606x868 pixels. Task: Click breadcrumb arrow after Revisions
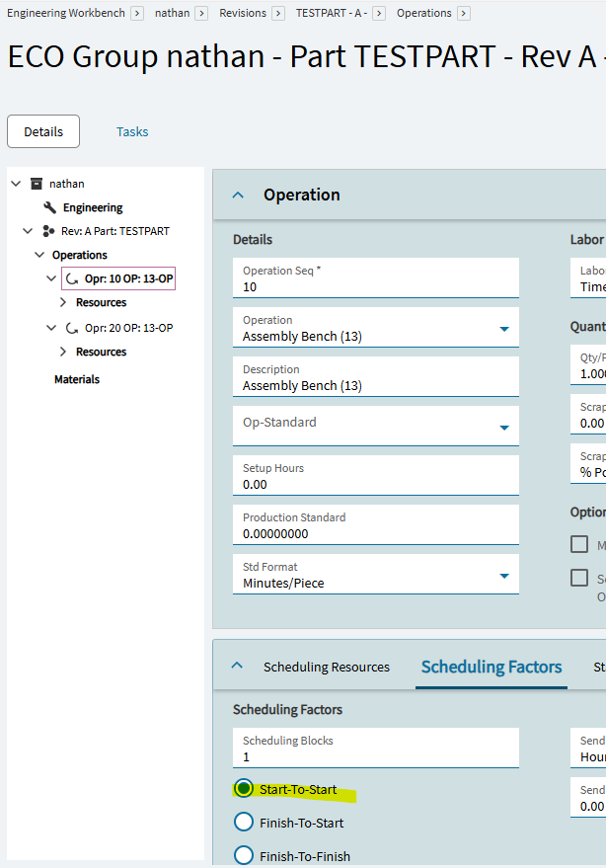(280, 13)
